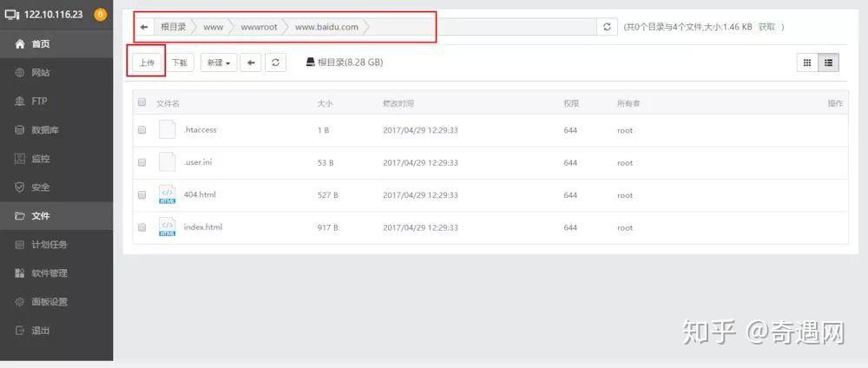Image resolution: width=868 pixels, height=368 pixels.
Task: Click the empty area of the path input bar
Action: 484,27
